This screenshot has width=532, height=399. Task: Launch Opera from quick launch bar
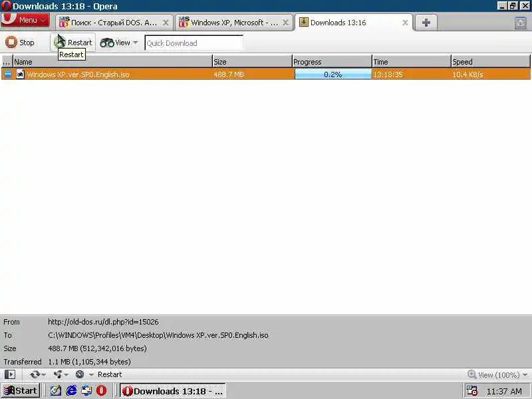click(101, 390)
